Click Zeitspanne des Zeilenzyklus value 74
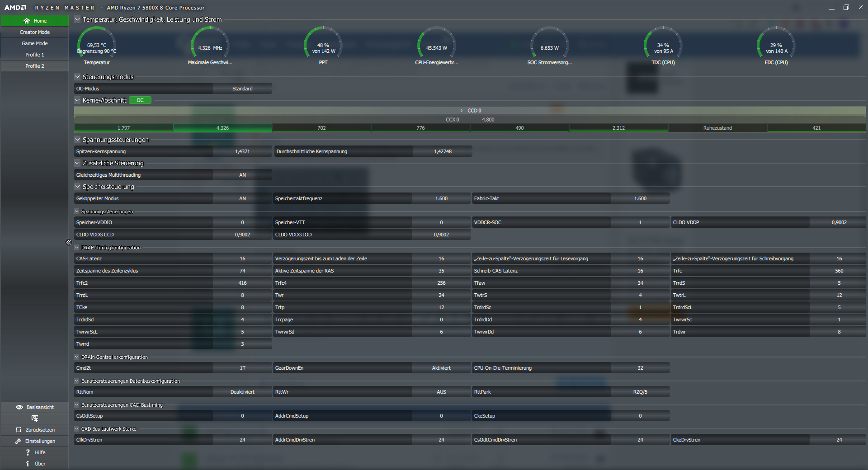This screenshot has width=868, height=470. (242, 271)
